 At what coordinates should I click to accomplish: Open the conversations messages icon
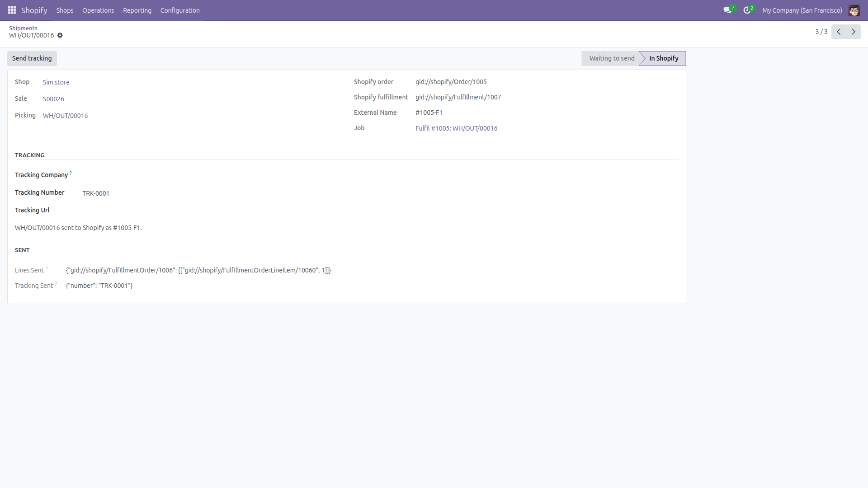727,10
